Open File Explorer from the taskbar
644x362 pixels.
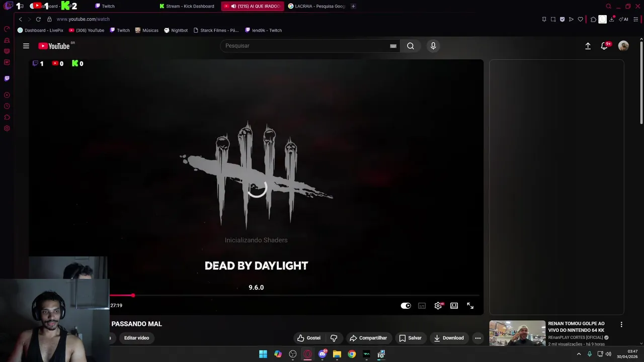click(337, 354)
